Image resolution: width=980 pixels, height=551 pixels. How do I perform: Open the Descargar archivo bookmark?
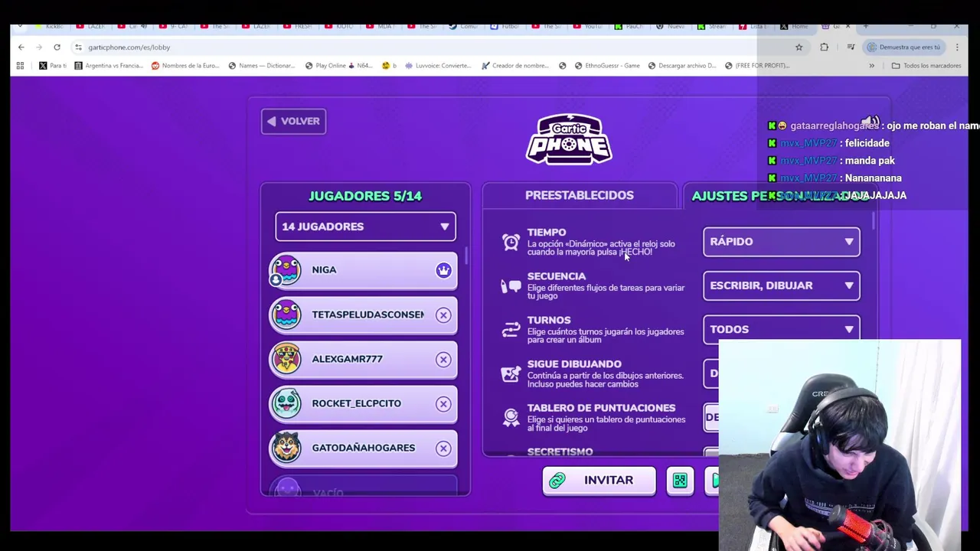pos(681,66)
